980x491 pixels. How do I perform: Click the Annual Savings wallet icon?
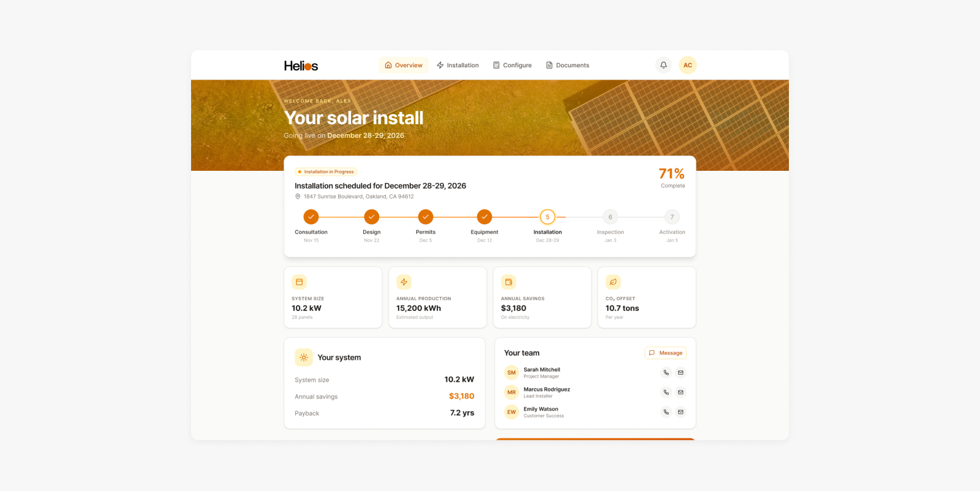(508, 282)
